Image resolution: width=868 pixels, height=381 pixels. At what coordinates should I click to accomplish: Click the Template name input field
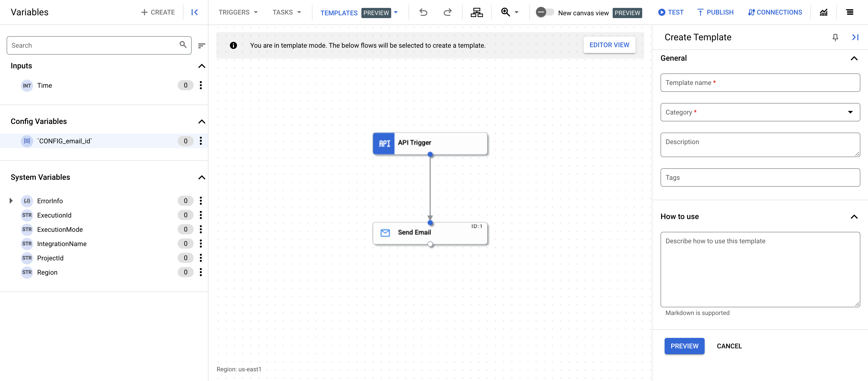click(x=759, y=83)
